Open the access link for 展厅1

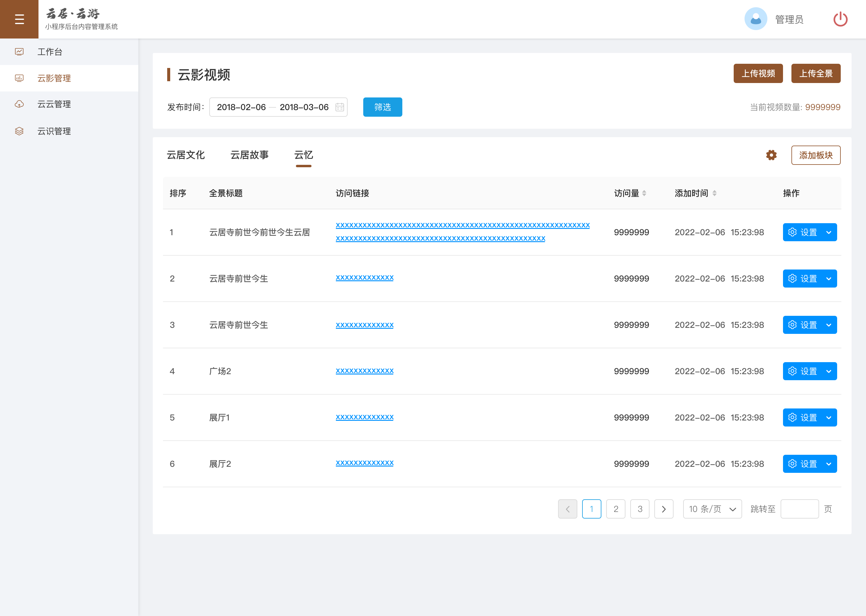click(365, 417)
